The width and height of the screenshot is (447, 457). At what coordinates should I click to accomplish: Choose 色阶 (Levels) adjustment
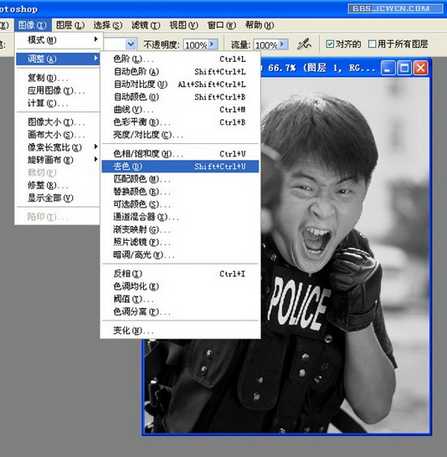pyautogui.click(x=180, y=59)
